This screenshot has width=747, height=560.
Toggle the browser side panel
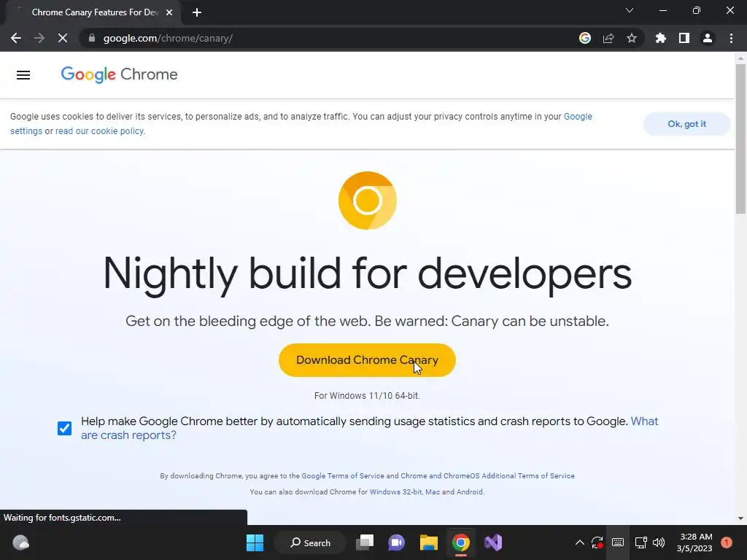pyautogui.click(x=684, y=38)
